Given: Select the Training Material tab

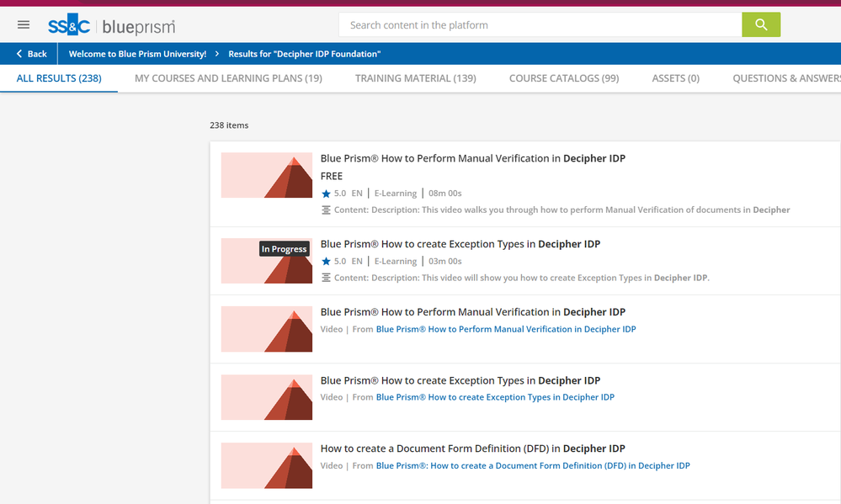Looking at the screenshot, I should pyautogui.click(x=415, y=78).
